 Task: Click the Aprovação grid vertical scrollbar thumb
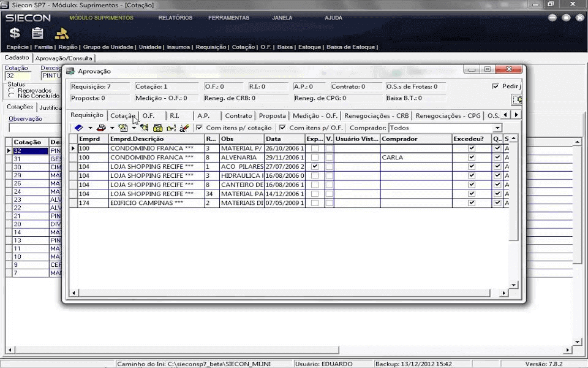point(514,191)
